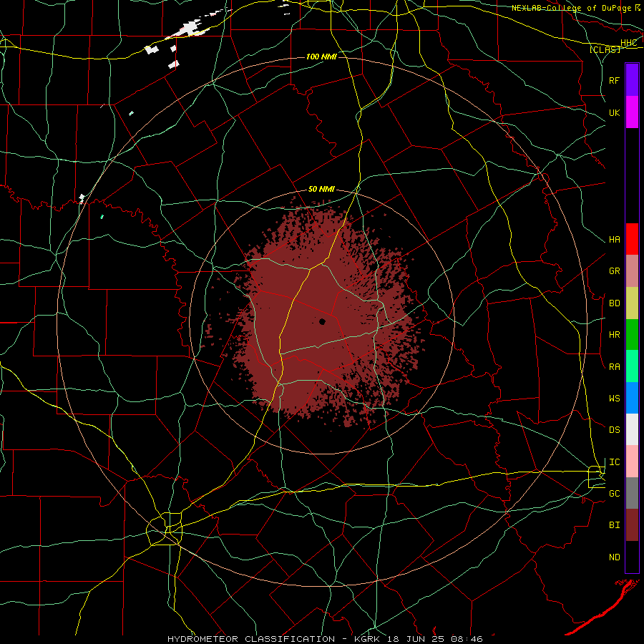644x644 pixels.
Task: Click the HA legend label
Action: [614, 240]
